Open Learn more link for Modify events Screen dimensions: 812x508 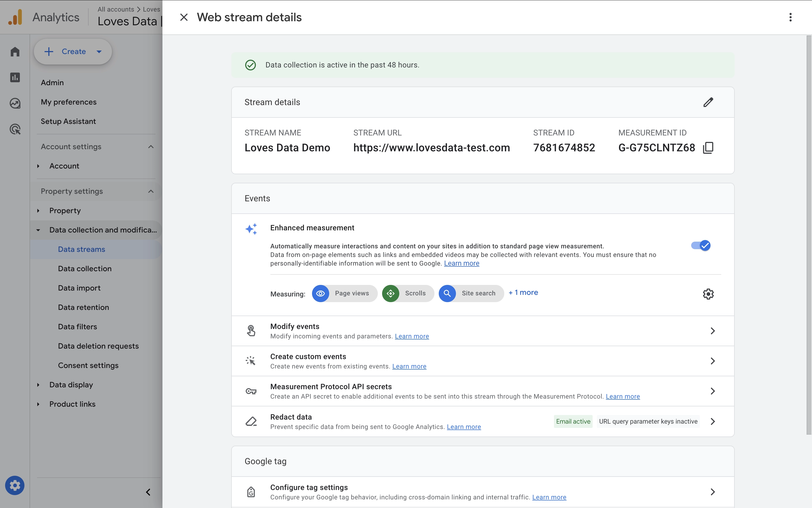pos(412,336)
